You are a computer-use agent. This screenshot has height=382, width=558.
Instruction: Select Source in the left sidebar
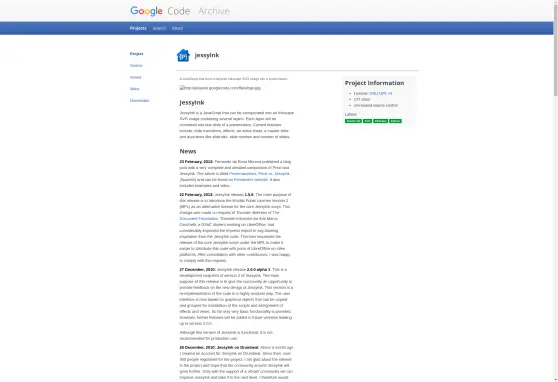136,66
